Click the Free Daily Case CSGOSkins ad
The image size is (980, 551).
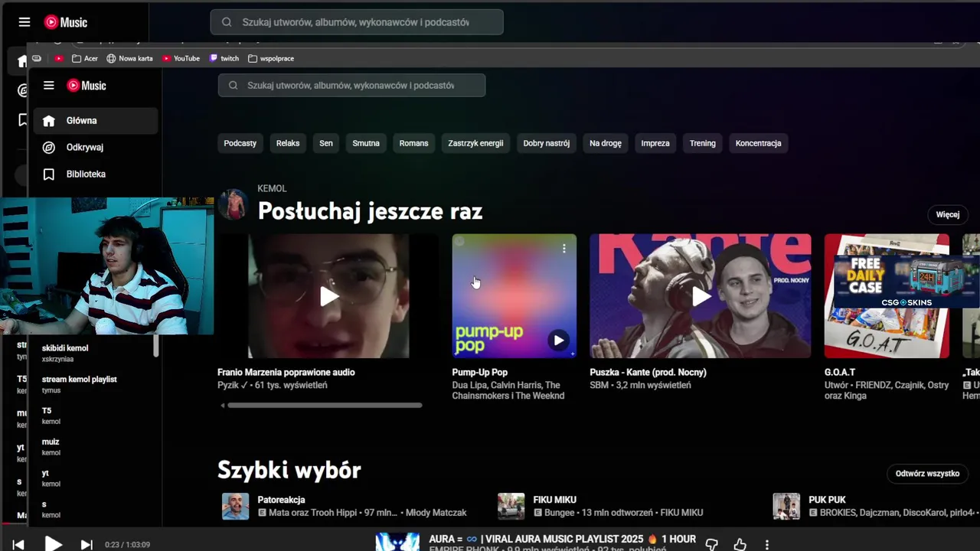907,281
